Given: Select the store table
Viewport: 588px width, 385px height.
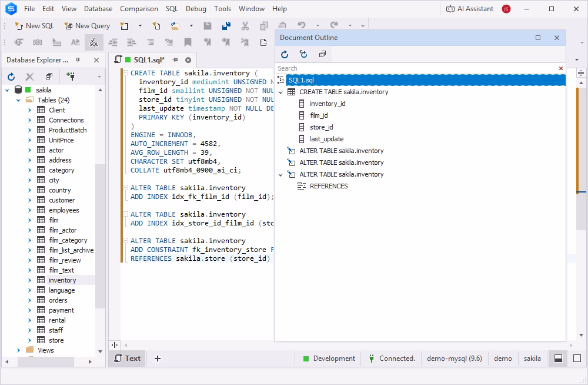Looking at the screenshot, I should pos(56,340).
